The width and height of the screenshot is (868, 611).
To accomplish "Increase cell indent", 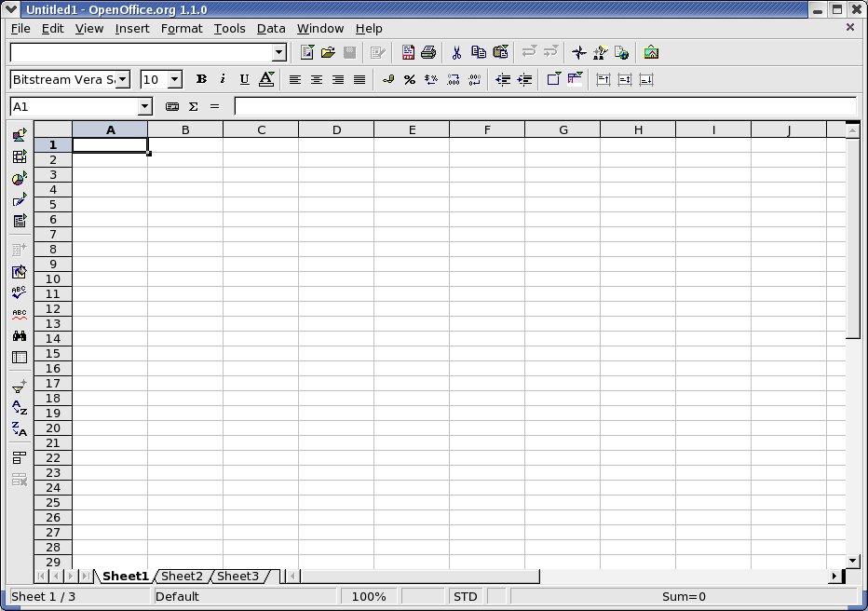I will tap(524, 79).
